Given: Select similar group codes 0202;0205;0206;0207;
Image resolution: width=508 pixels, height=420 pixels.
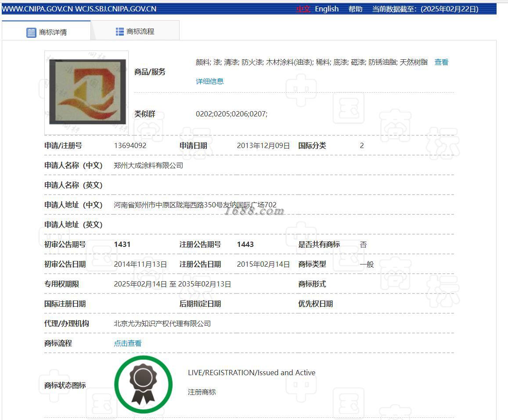Looking at the screenshot, I should pyautogui.click(x=232, y=114).
